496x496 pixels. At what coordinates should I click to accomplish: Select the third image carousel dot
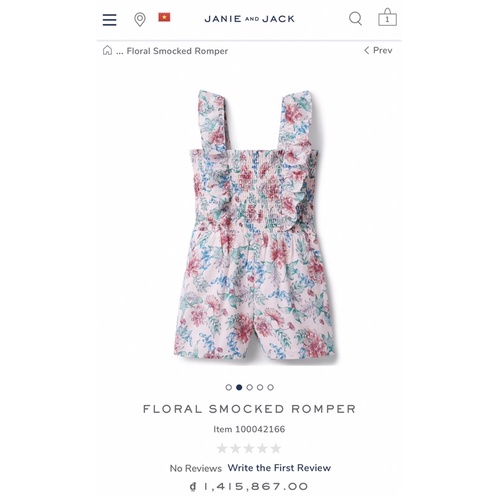(x=249, y=387)
